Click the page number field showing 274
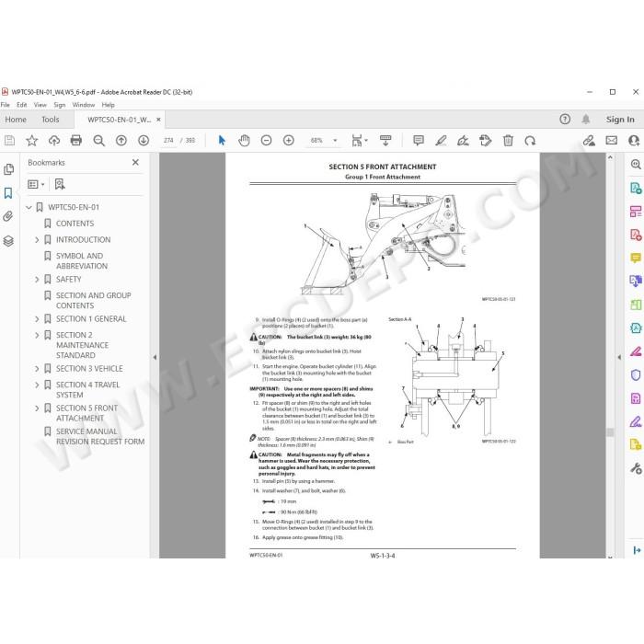Viewport: 644px width, 644px height. (x=168, y=141)
